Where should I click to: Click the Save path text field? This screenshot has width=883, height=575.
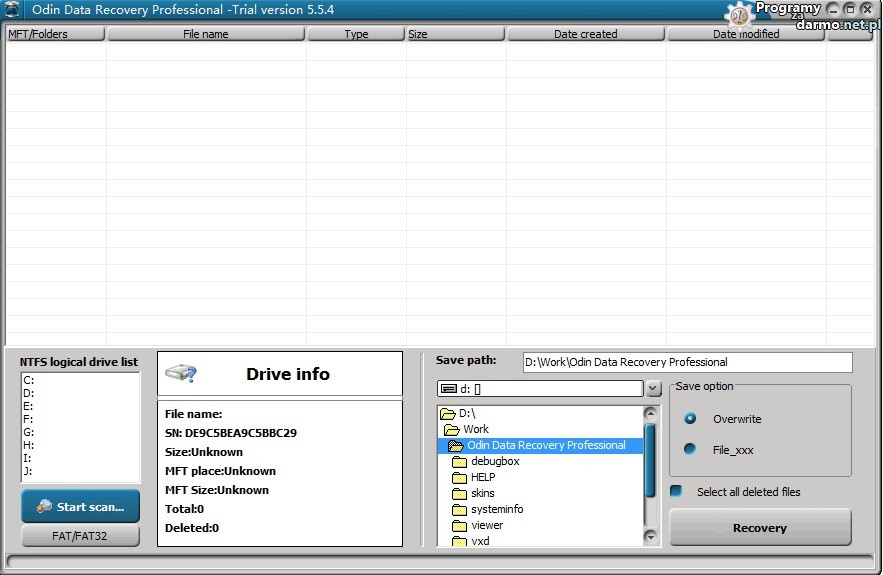click(x=687, y=362)
